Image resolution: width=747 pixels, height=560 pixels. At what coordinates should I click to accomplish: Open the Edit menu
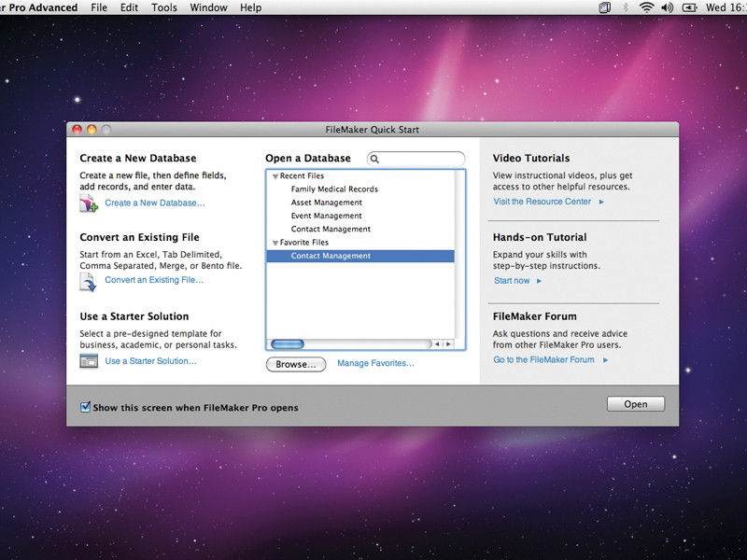[x=129, y=7]
